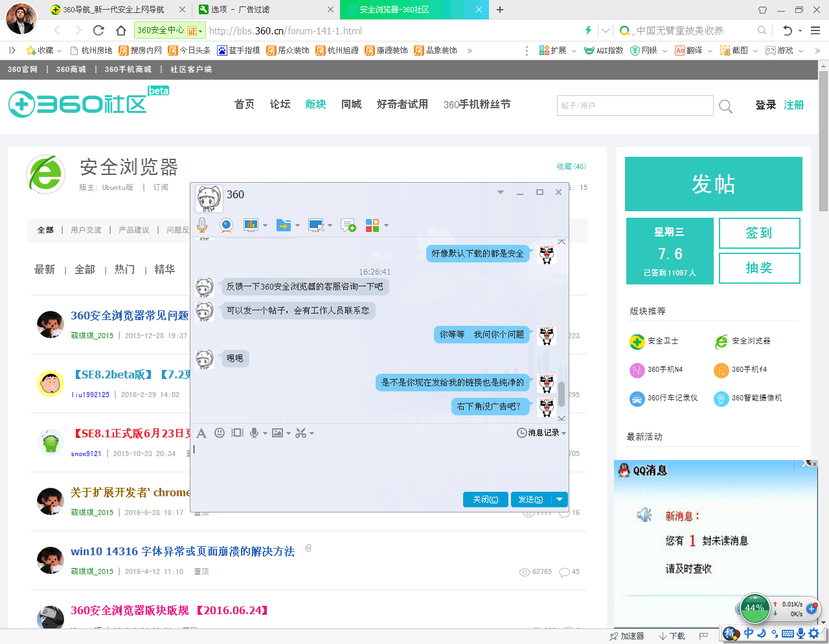Toggle the IME half/full-width moon icon
This screenshot has width=829, height=644.
tap(762, 633)
